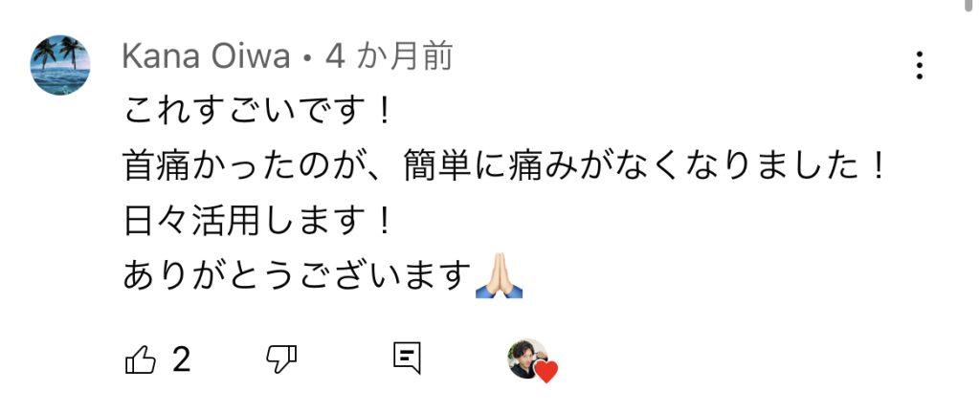Click the creator's small avatar beside the heart

click(527, 359)
